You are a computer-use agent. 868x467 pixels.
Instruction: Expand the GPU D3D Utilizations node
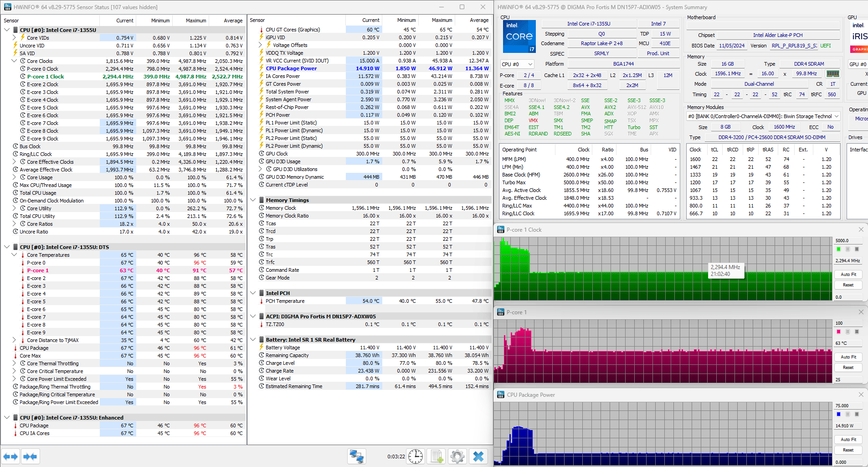260,169
